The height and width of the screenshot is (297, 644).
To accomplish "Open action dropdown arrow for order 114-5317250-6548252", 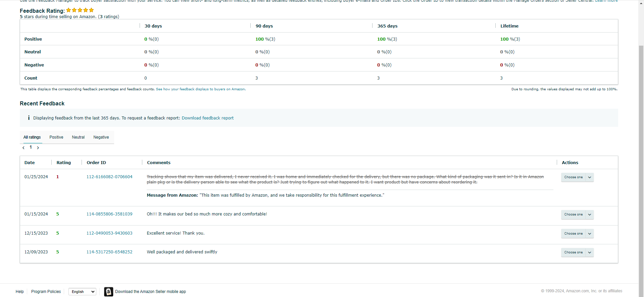I will pos(590,252).
